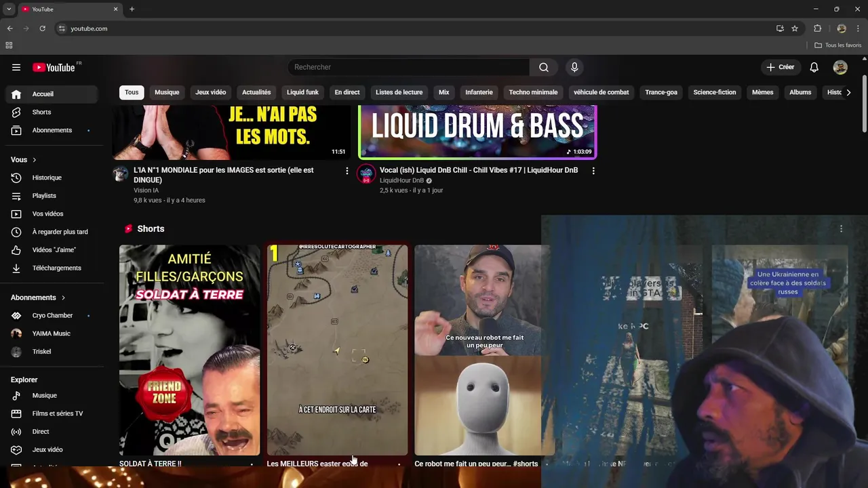
Task: Select the Trance-goa filter chip
Action: tap(661, 92)
